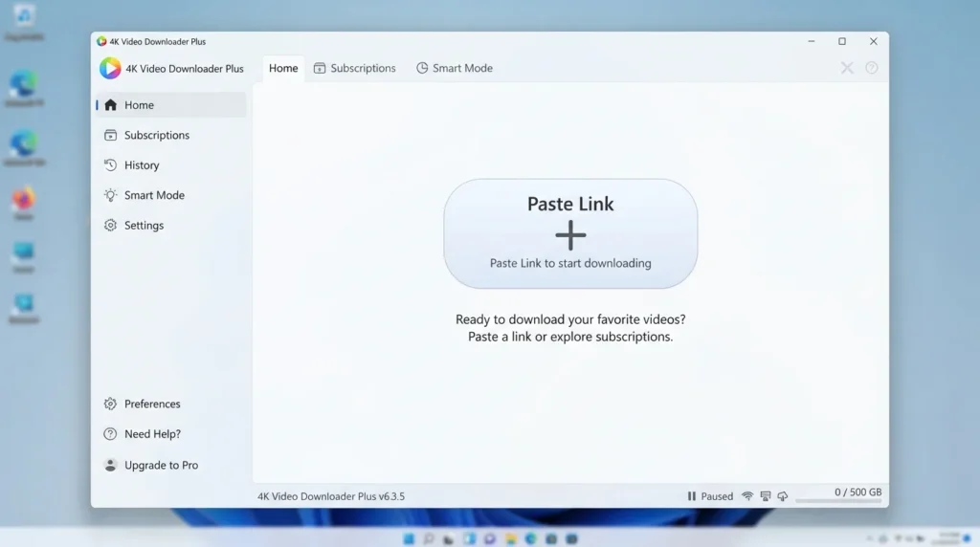The width and height of the screenshot is (980, 547).
Task: Click the cloud upload icon in status bar
Action: pos(783,496)
